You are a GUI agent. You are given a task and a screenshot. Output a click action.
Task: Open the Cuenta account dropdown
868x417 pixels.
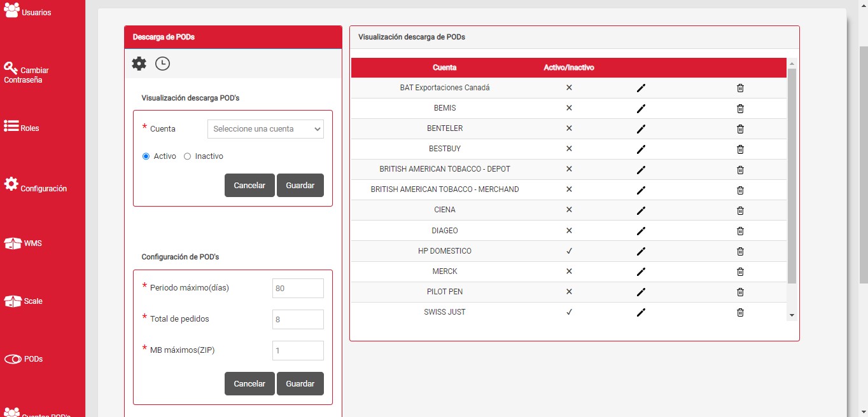pyautogui.click(x=265, y=129)
